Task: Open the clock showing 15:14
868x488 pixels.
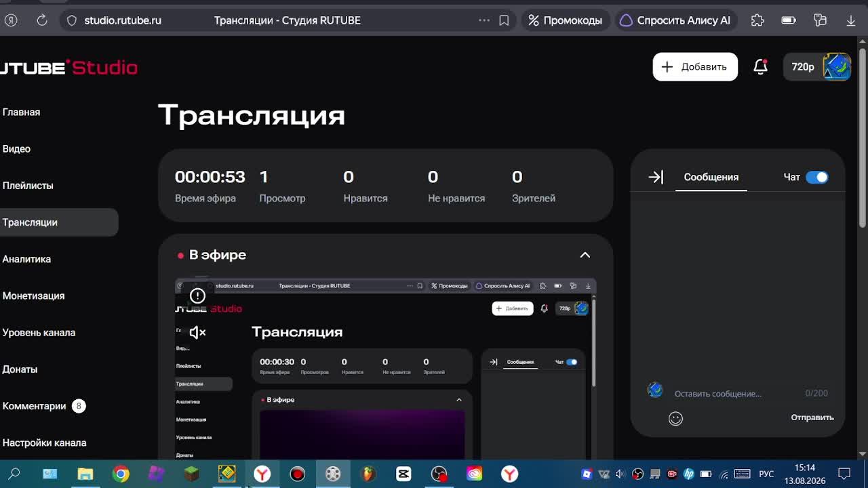Action: pos(805,474)
